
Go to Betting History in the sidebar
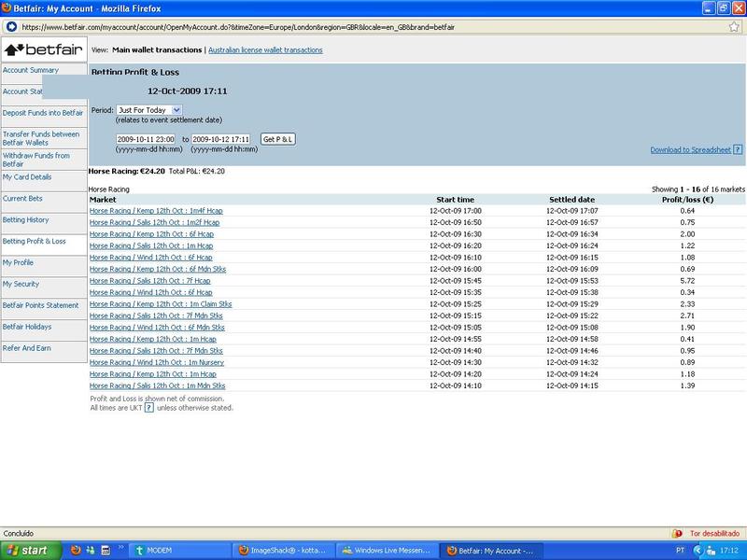point(26,220)
